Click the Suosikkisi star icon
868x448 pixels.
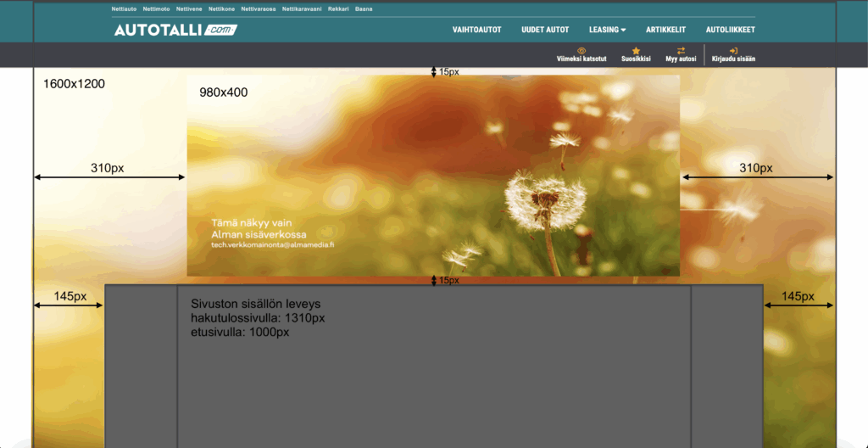[636, 51]
